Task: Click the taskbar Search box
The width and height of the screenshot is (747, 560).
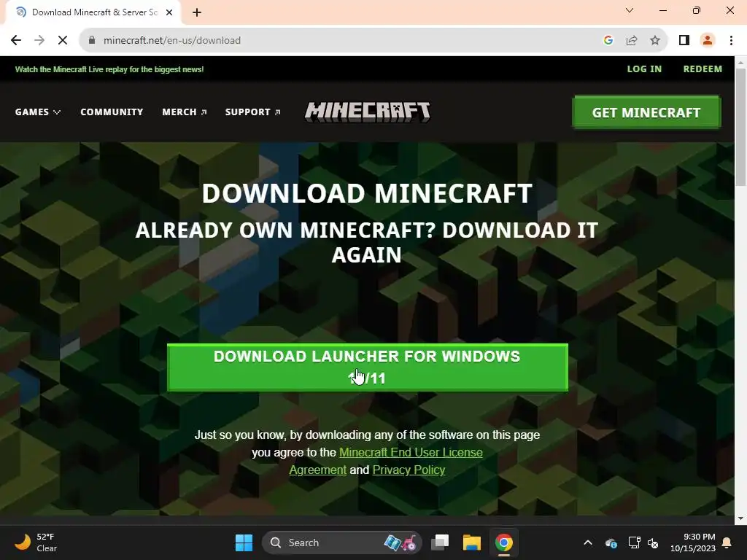Action: pyautogui.click(x=341, y=542)
